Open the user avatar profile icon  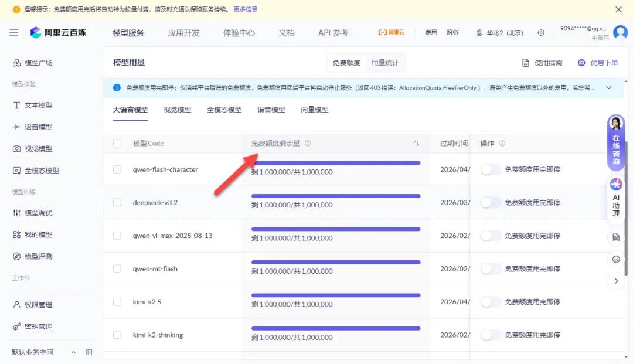[620, 32]
